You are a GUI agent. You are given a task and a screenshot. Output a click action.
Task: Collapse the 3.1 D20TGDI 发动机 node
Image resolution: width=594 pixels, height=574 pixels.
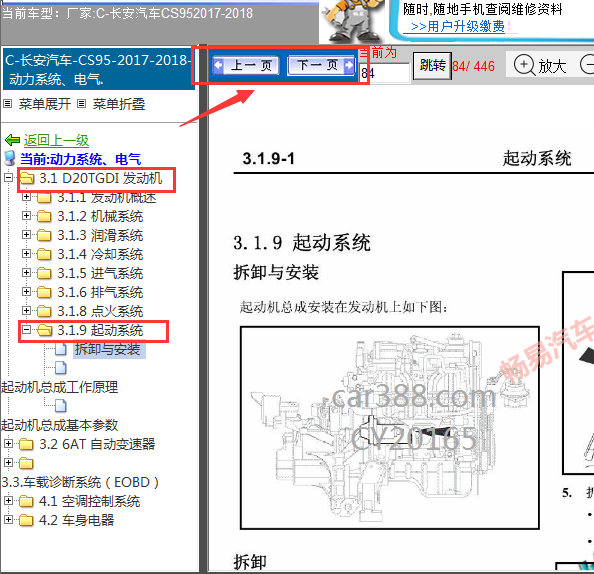coord(8,178)
